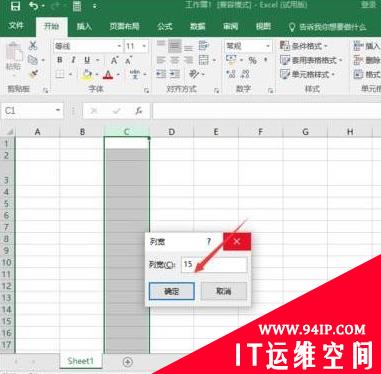381x374 pixels.
Task: Open the 插入 ribbon tab
Action: click(x=84, y=26)
